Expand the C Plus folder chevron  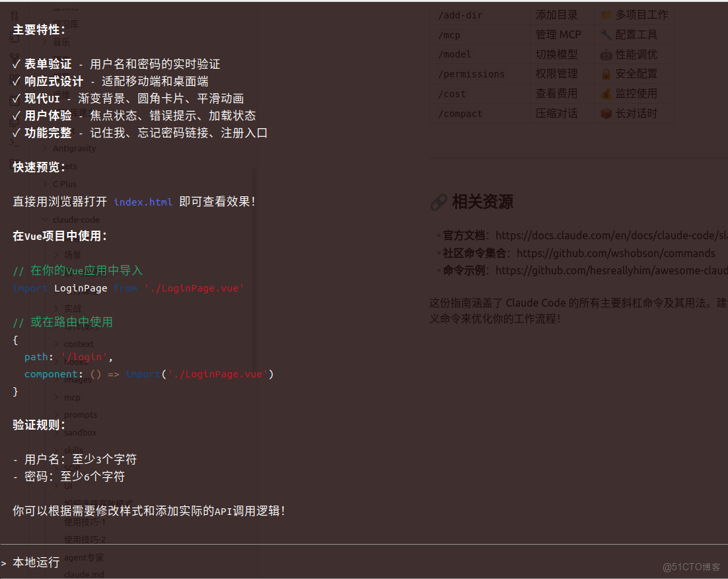click(45, 184)
